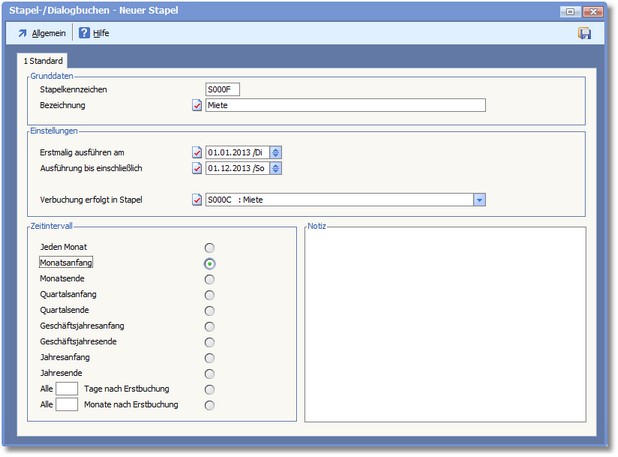Click stepper on the 01.01.2013 date field

276,152
